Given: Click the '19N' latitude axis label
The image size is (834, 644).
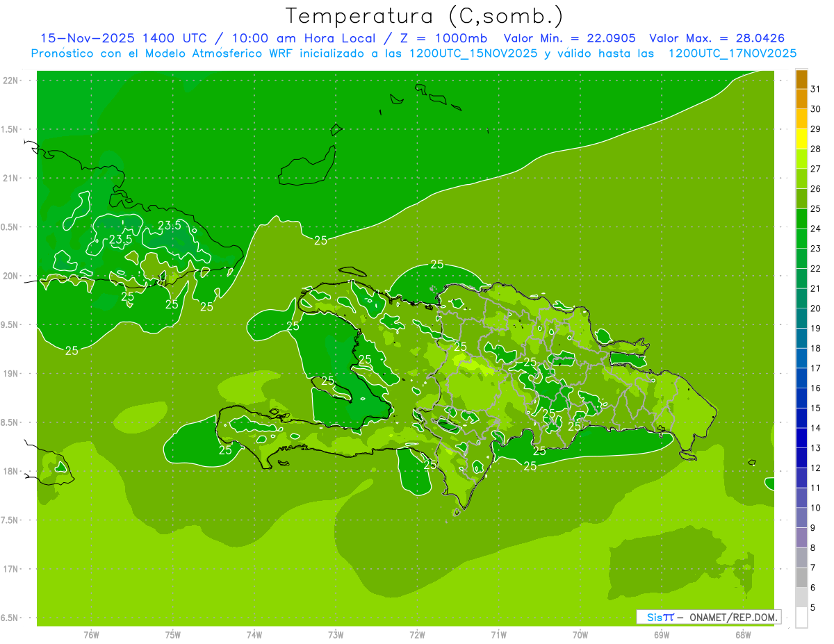Looking at the screenshot, I should (11, 373).
